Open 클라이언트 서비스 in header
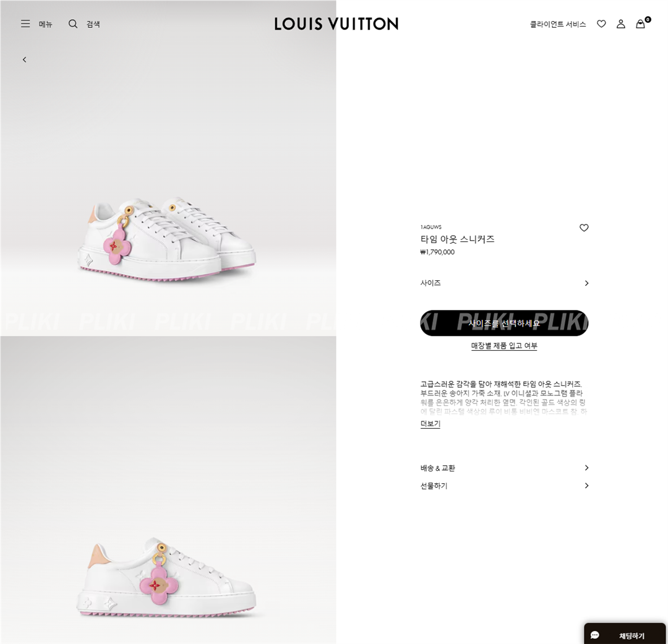The height and width of the screenshot is (644, 668). (558, 24)
